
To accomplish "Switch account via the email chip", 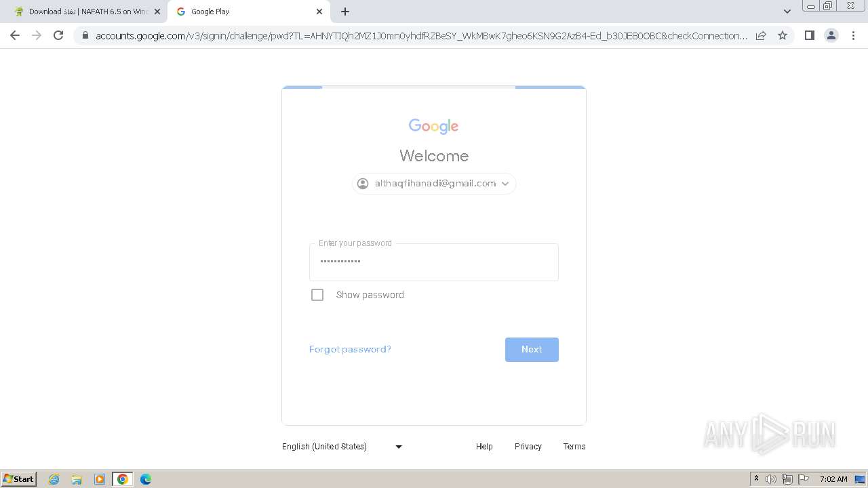I will click(x=434, y=184).
